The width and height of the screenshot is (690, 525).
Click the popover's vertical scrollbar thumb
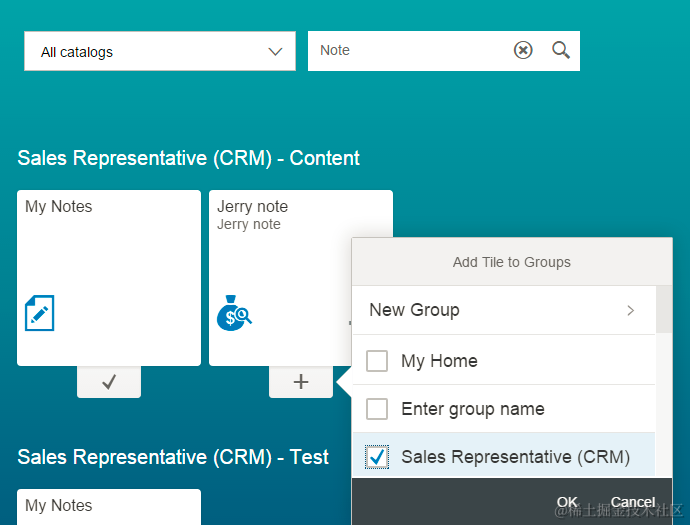[x=664, y=309]
